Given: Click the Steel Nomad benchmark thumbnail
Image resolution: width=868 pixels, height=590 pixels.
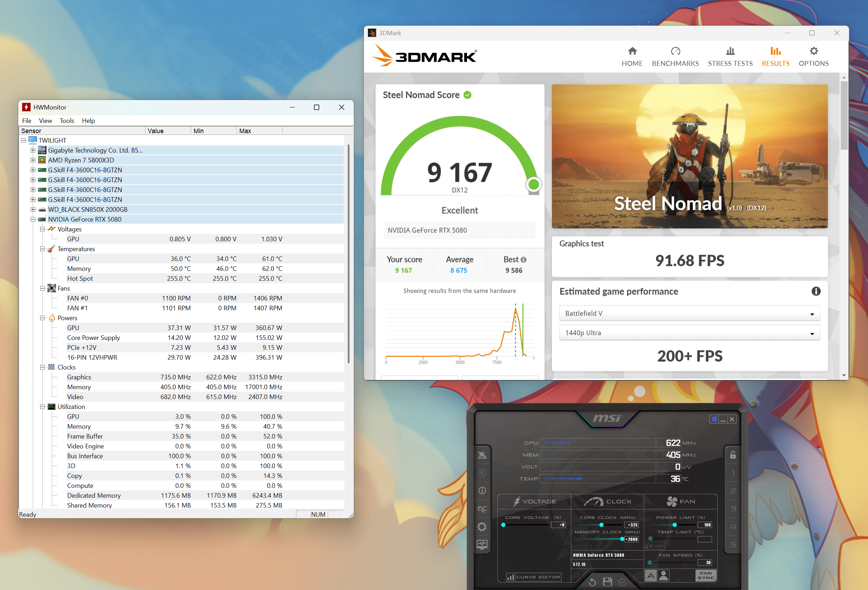Looking at the screenshot, I should tap(689, 156).
